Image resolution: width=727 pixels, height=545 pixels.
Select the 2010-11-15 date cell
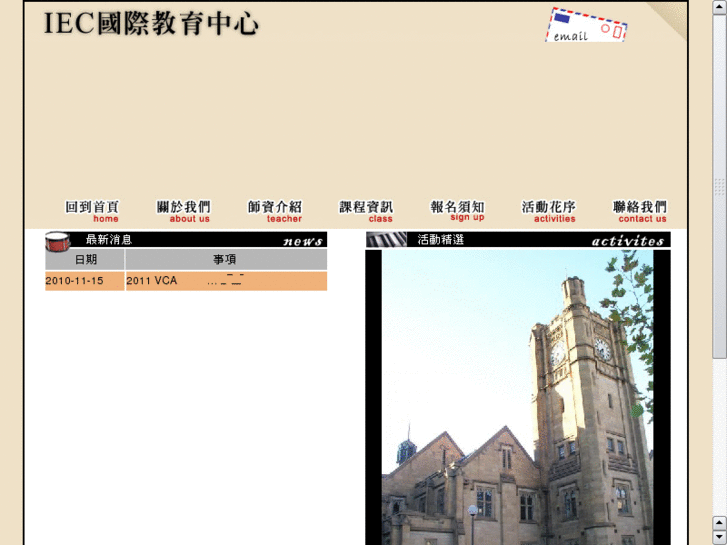84,281
